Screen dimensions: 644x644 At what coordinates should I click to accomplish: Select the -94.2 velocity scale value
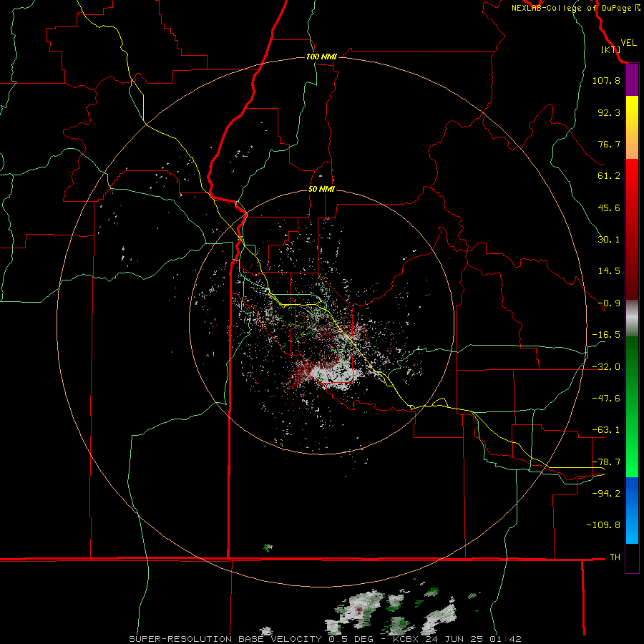(606, 494)
